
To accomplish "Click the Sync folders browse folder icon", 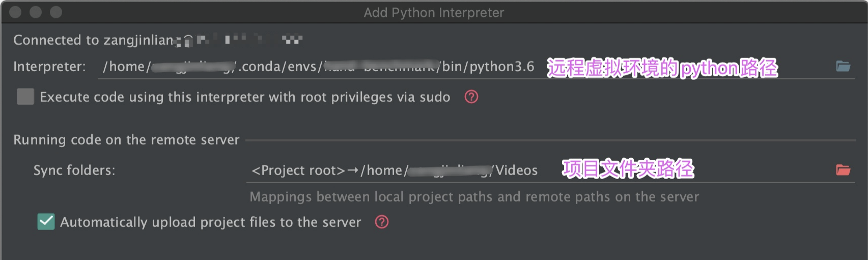I will (843, 170).
